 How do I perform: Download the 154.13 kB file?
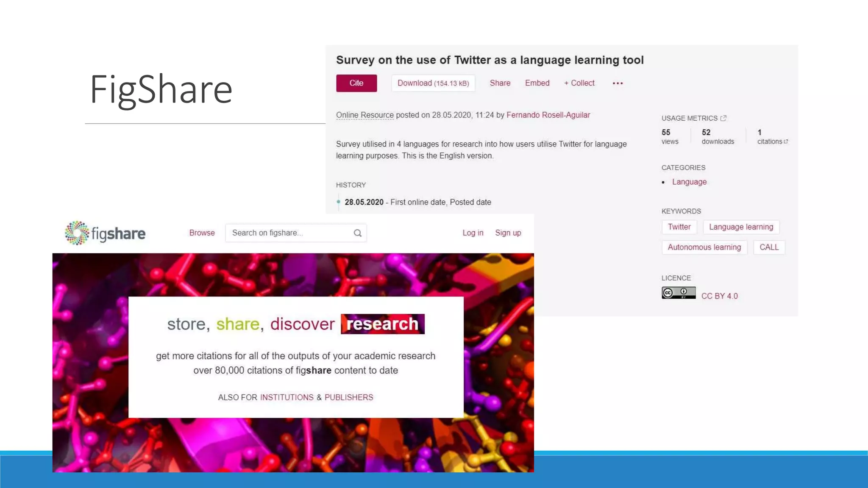(x=433, y=83)
